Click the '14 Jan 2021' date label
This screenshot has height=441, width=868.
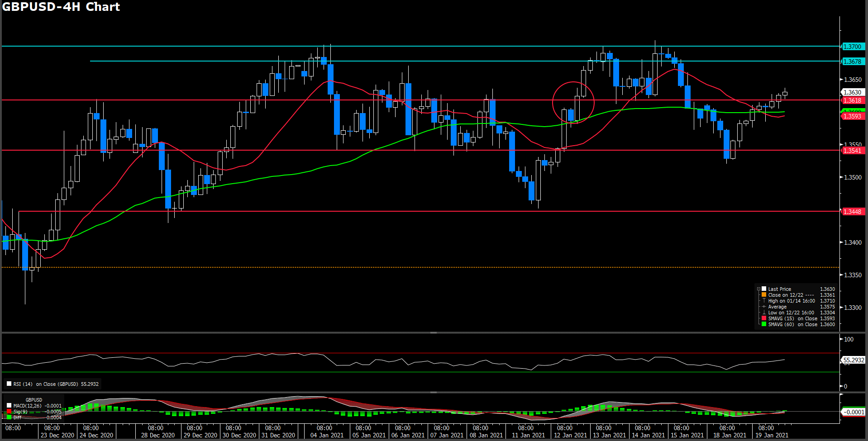click(x=648, y=435)
